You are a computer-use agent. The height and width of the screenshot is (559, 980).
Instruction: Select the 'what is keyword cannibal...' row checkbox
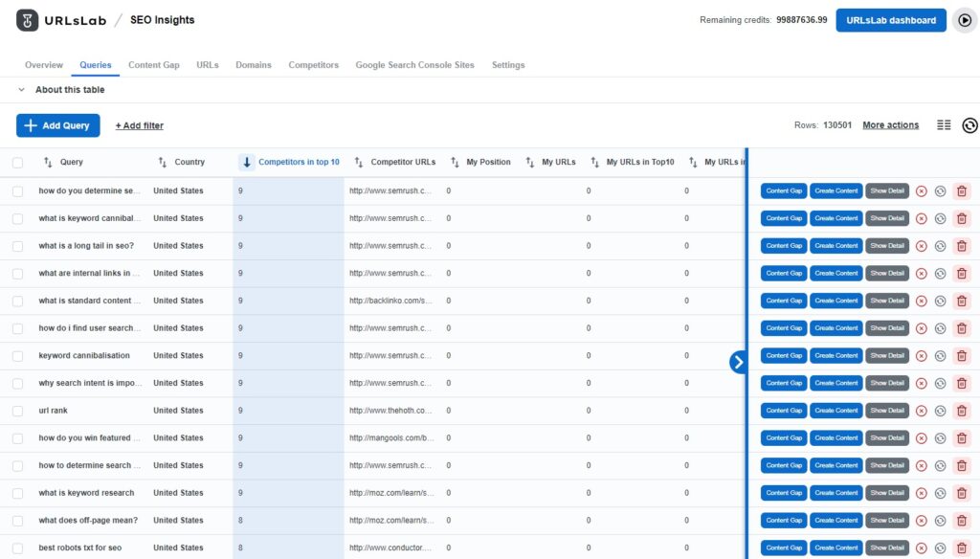pos(17,219)
